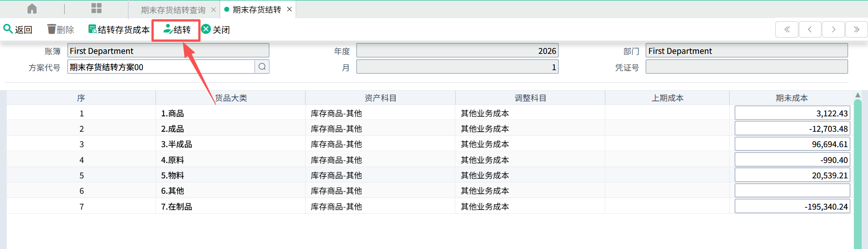
Task: Click the green 关闭 close icon
Action: 206,29
